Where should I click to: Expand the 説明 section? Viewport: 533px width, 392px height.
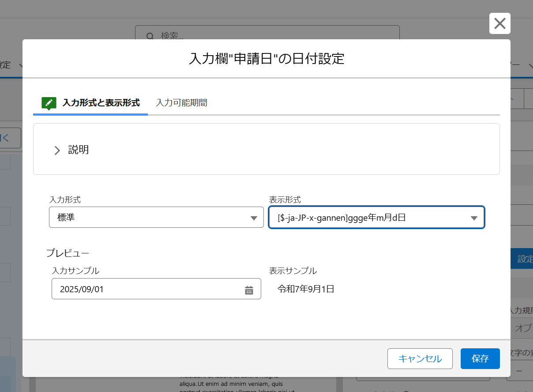pos(79,150)
